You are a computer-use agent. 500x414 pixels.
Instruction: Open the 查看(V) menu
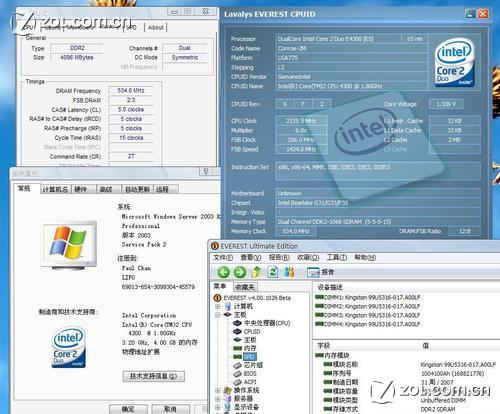pyautogui.click(x=251, y=257)
